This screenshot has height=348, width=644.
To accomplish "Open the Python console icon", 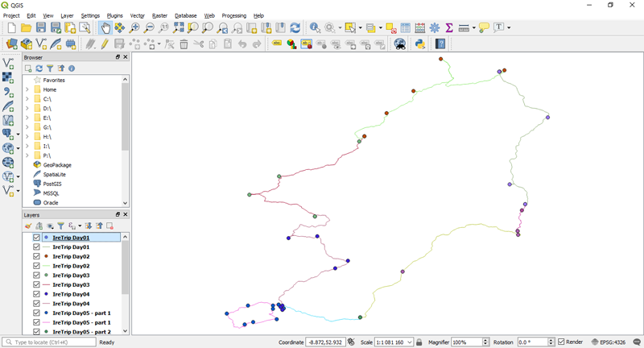I will [x=419, y=43].
